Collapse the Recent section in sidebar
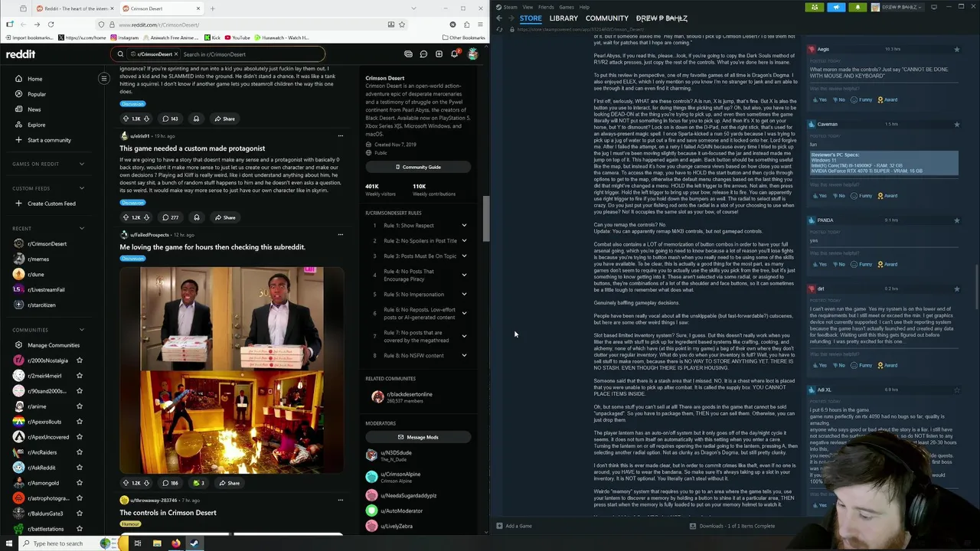Screen dimensions: 980x551 pyautogui.click(x=82, y=228)
